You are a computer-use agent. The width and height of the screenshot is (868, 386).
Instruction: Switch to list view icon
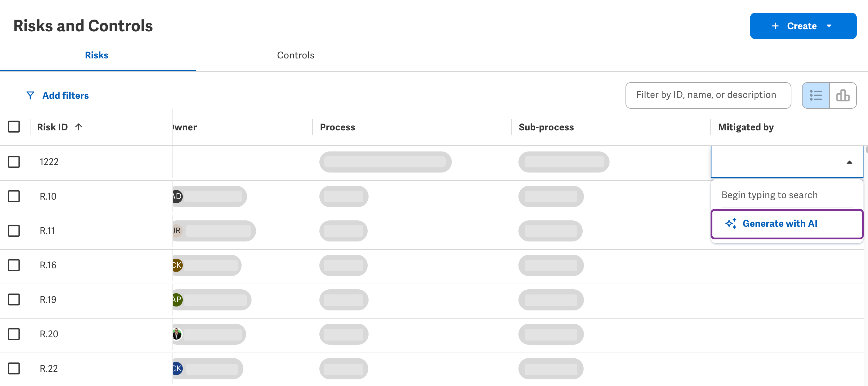pos(816,95)
